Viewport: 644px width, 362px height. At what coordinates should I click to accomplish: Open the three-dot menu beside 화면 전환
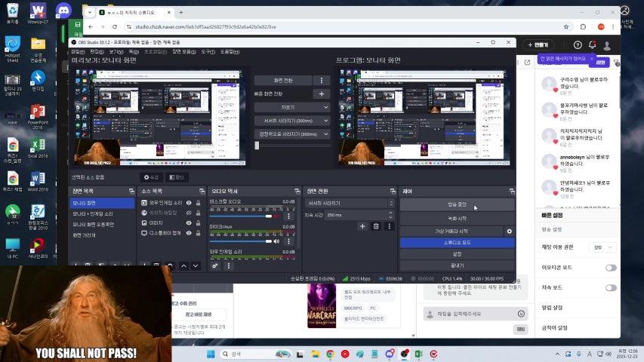coord(322,80)
